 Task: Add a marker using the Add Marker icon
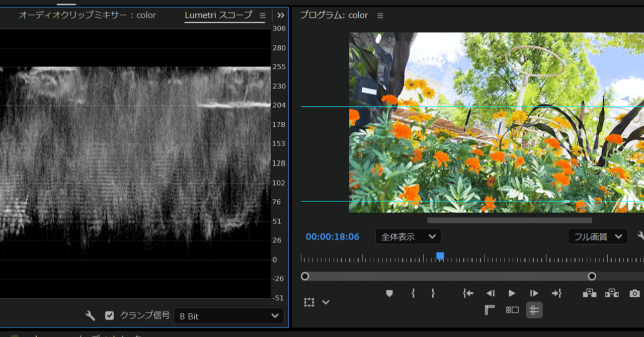(x=389, y=293)
